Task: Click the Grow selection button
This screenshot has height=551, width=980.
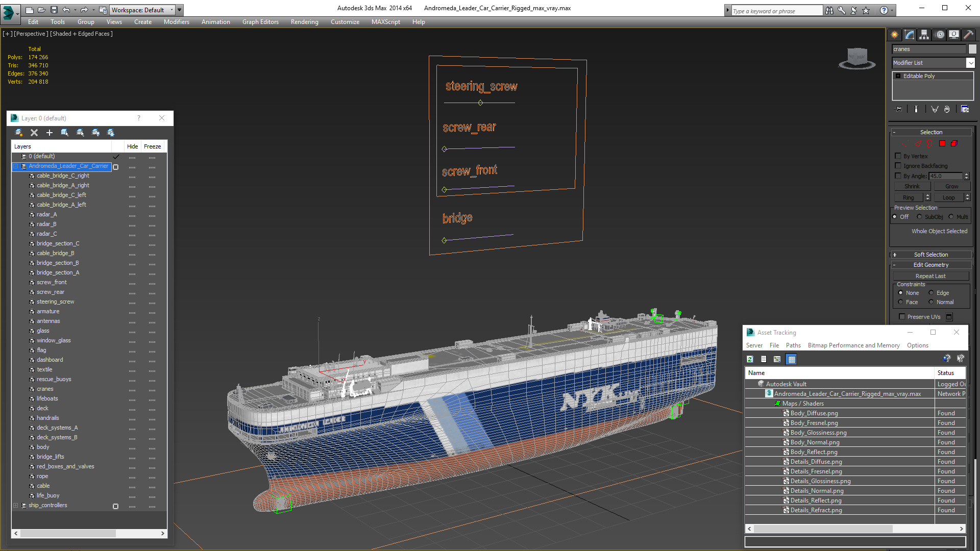Action: pyautogui.click(x=951, y=187)
